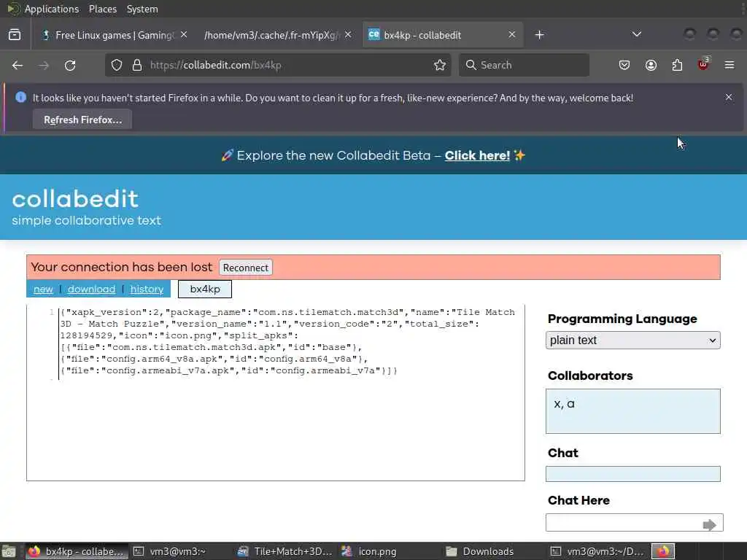Close the Free Linux games tab
Viewport: 747px width, 560px height.
pyautogui.click(x=184, y=35)
